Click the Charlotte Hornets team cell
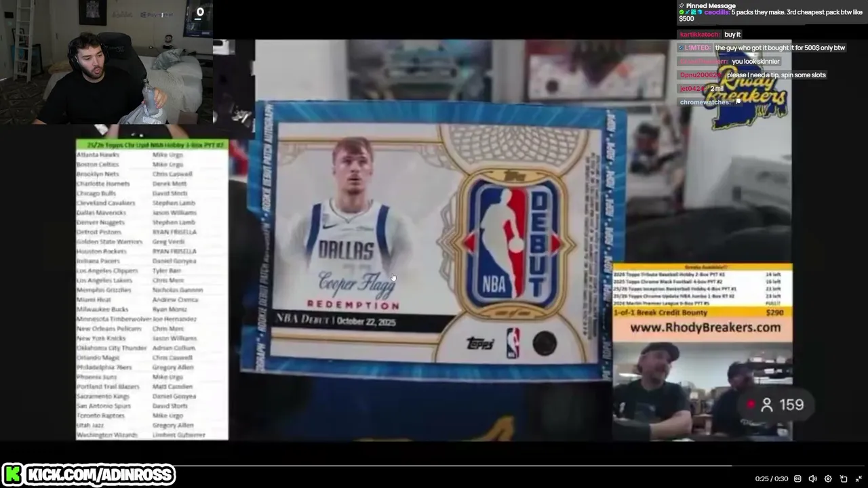The image size is (868, 488). click(103, 184)
